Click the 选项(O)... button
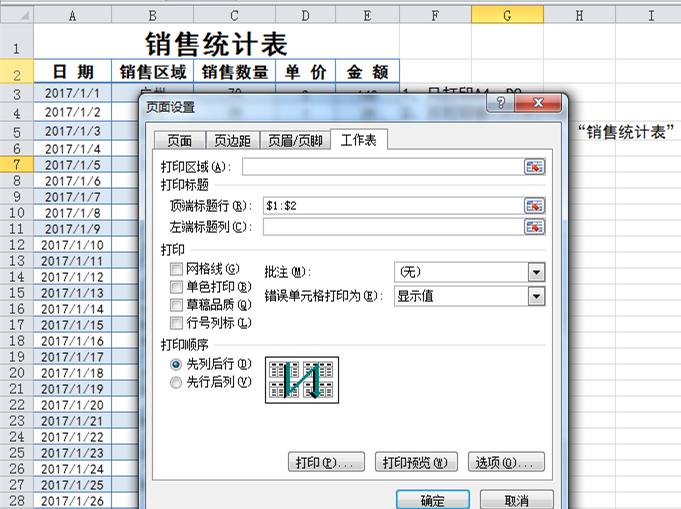This screenshot has width=681, height=509. click(x=506, y=462)
